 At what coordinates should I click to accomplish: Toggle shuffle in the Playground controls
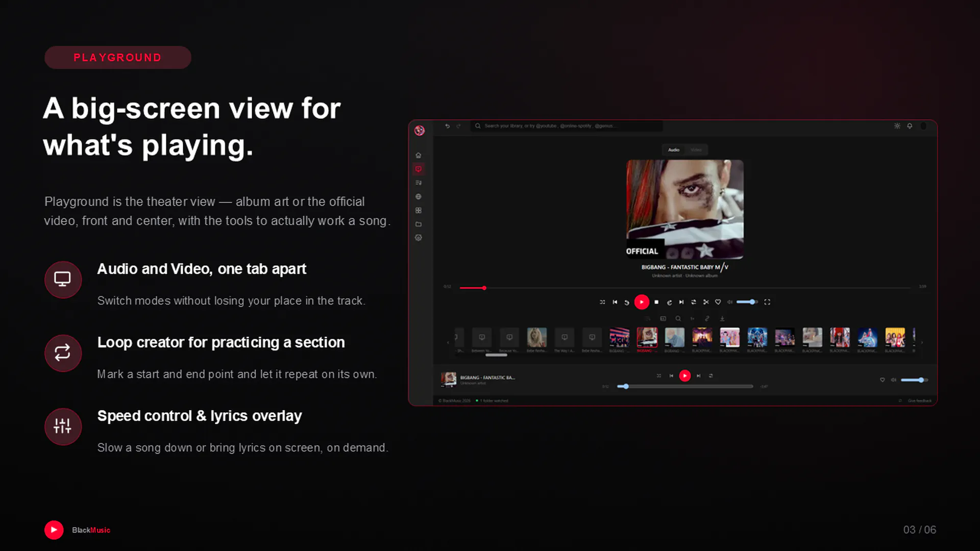tap(602, 302)
